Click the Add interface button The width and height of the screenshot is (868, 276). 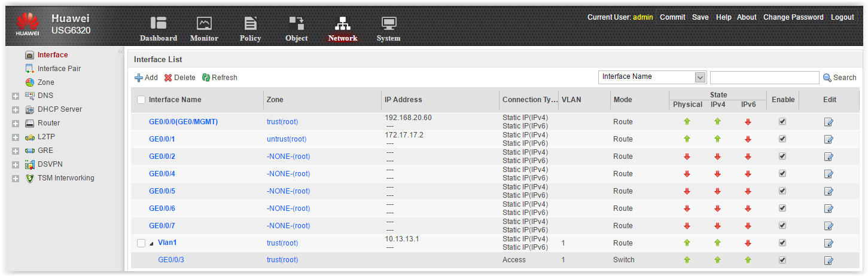[146, 78]
